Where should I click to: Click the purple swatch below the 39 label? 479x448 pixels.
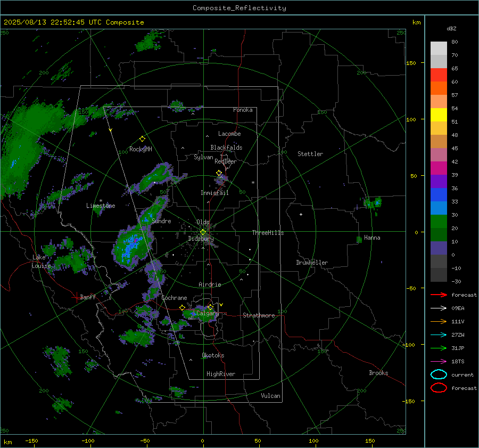coord(439,181)
